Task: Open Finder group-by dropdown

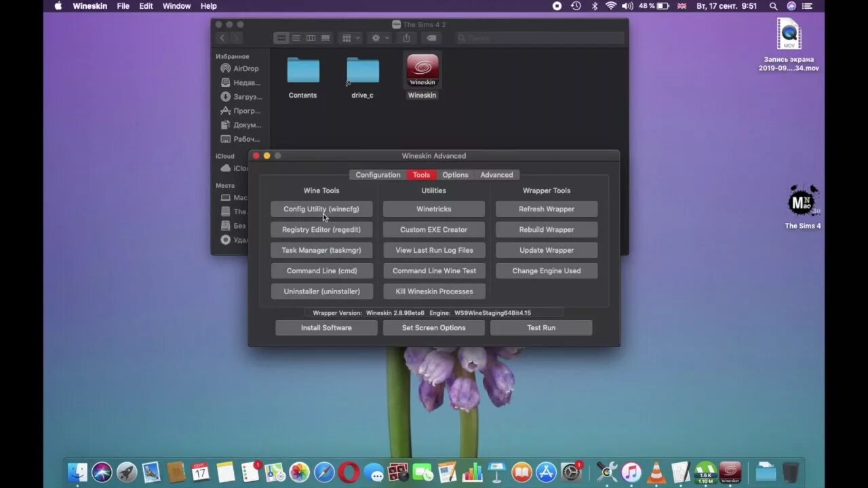Action: coord(351,38)
